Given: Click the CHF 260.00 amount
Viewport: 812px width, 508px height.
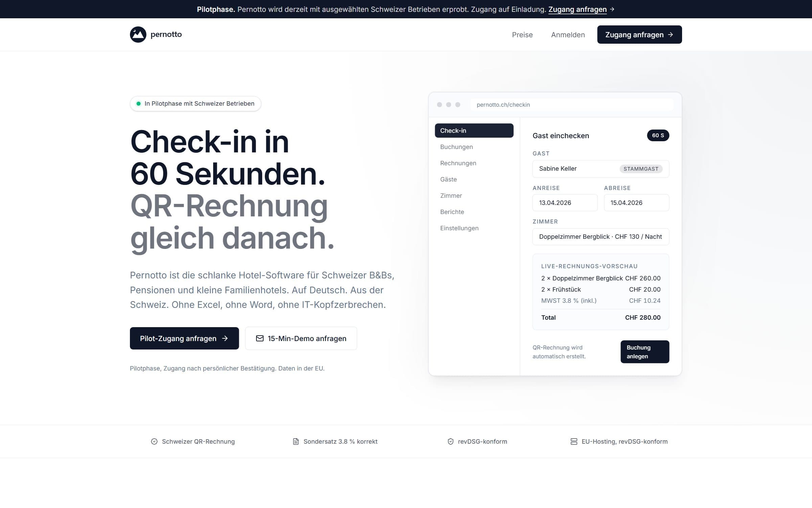Looking at the screenshot, I should (643, 278).
